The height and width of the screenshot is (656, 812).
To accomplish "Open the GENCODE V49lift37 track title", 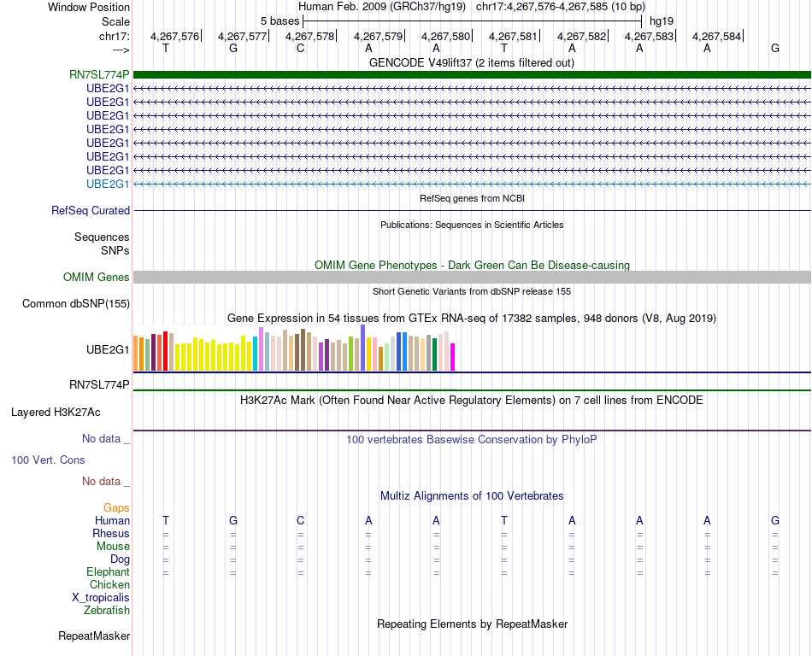I will (x=471, y=63).
